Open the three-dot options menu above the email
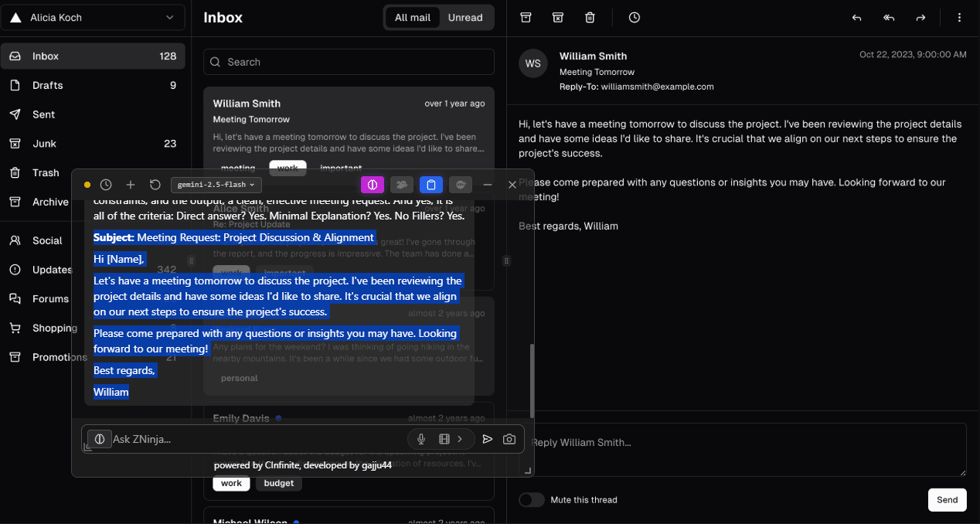Image resolution: width=980 pixels, height=524 pixels. tap(959, 17)
